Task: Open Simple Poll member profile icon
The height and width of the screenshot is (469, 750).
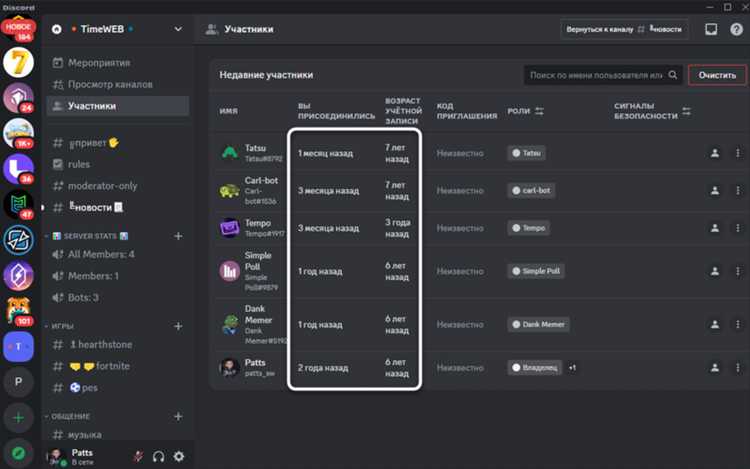Action: coord(715,271)
